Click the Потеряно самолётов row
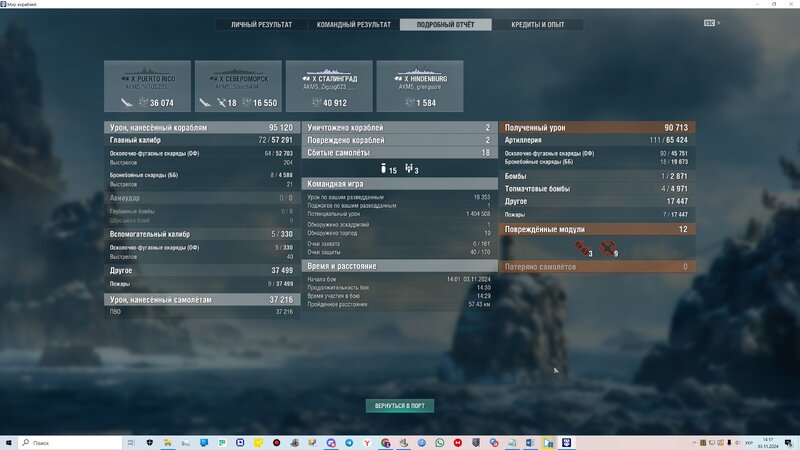800x450 pixels. point(597,266)
